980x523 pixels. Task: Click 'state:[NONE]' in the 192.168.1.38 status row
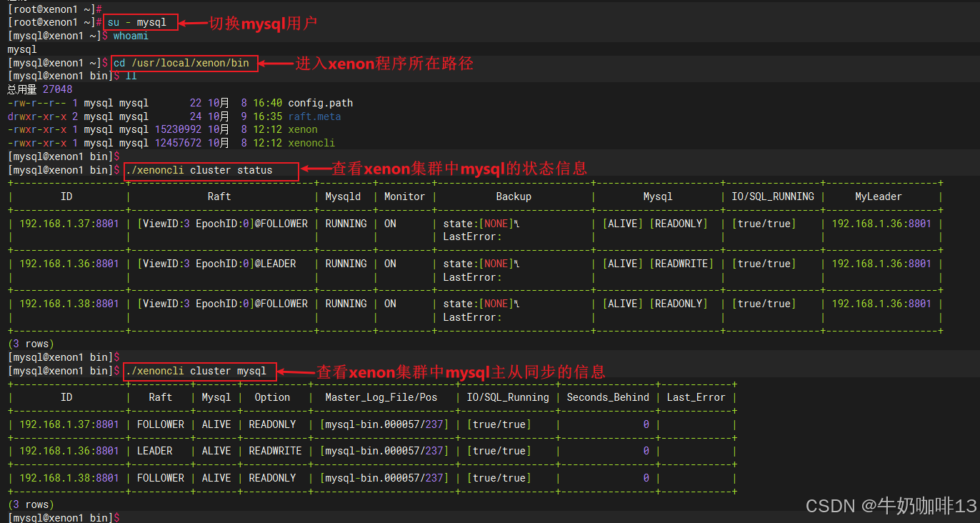coord(479,304)
